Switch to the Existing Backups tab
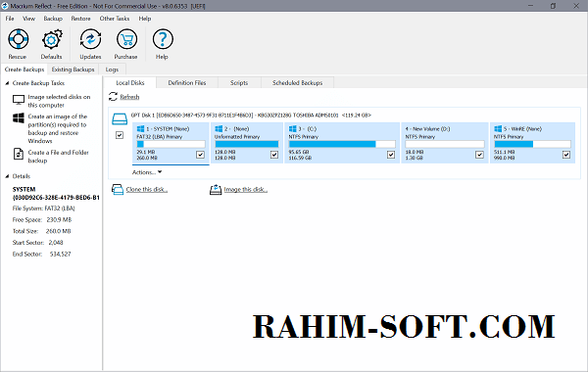Image resolution: width=588 pixels, height=372 pixels. [73, 70]
